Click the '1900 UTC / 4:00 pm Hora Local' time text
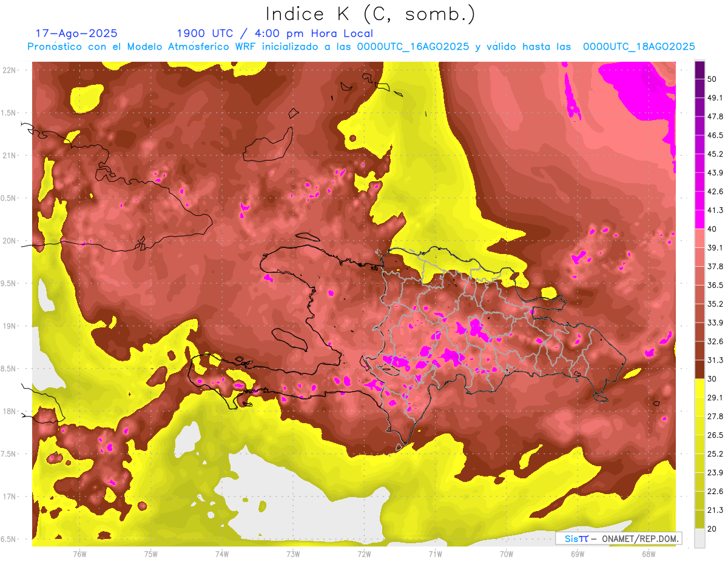Viewport: 728px width, 562px height. [x=274, y=33]
